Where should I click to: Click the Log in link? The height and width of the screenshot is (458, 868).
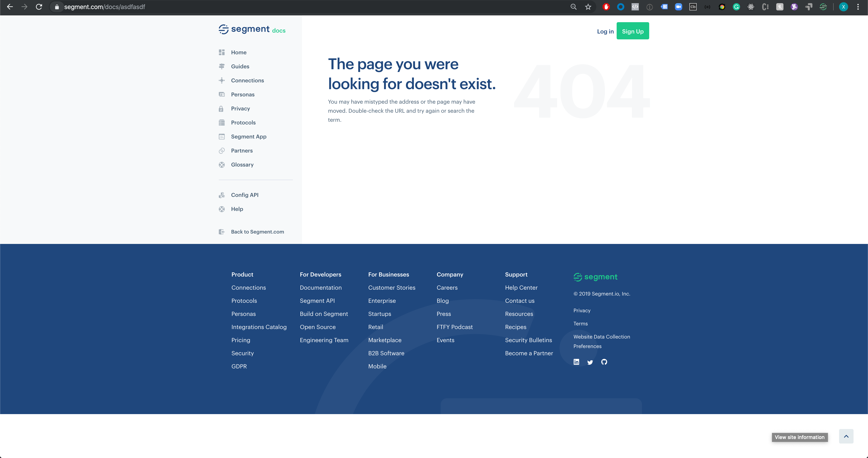pyautogui.click(x=605, y=31)
